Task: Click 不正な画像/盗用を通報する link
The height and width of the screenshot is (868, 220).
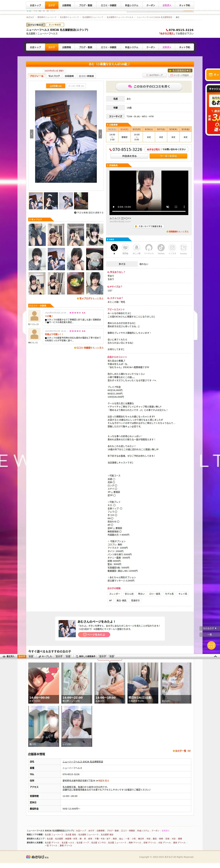Action: pyautogui.click(x=89, y=213)
